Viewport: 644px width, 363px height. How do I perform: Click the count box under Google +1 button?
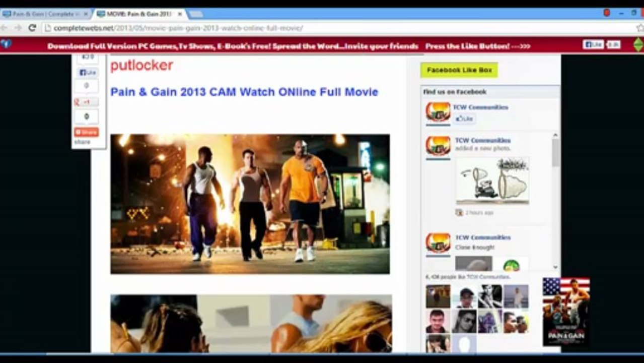[x=86, y=116]
